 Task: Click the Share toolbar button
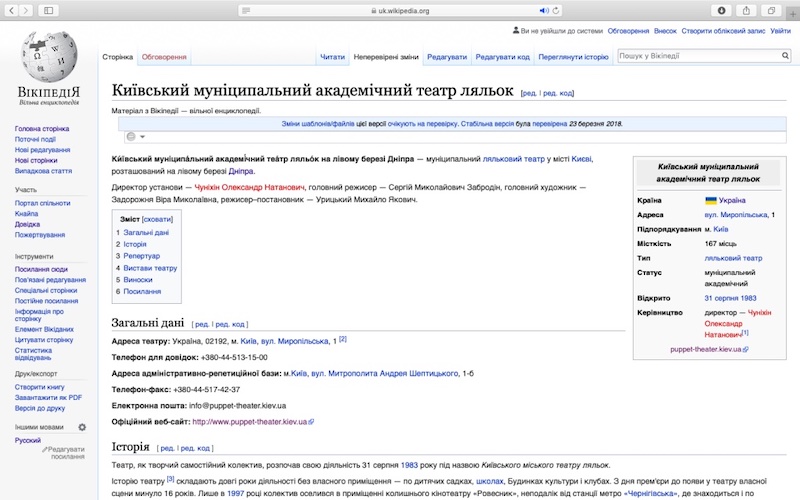(746, 10)
